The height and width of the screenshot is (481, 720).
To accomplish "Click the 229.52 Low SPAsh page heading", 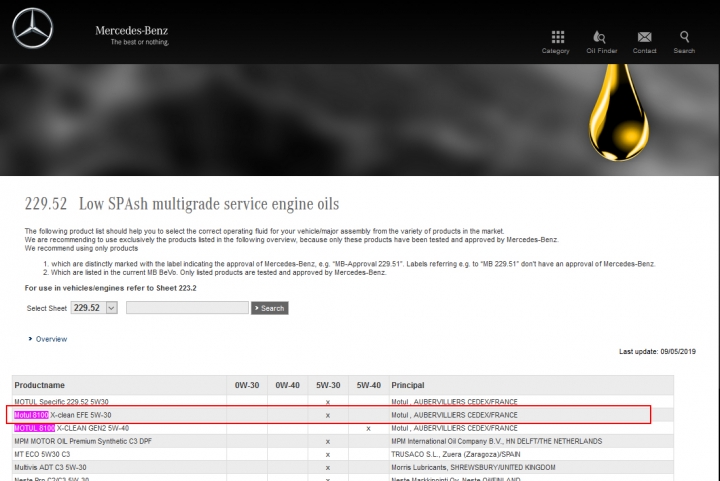I will 182,204.
